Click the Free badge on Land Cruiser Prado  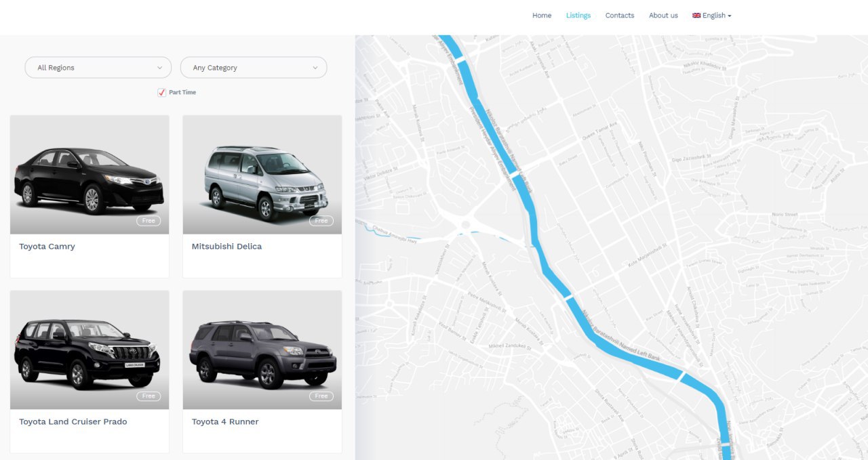149,396
